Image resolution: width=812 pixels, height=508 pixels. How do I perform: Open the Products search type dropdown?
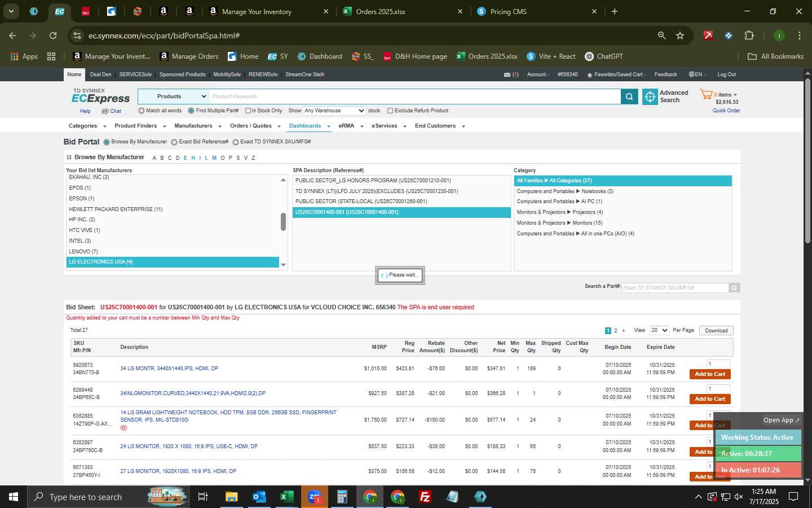[174, 97]
